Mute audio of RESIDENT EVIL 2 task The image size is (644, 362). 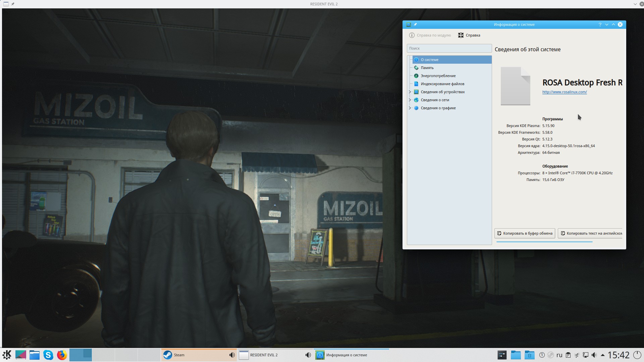[x=308, y=355]
